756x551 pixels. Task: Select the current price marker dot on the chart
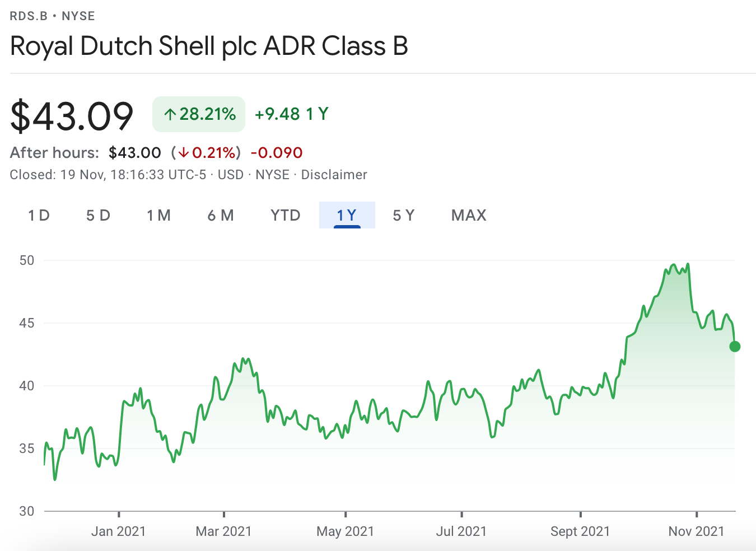click(735, 347)
